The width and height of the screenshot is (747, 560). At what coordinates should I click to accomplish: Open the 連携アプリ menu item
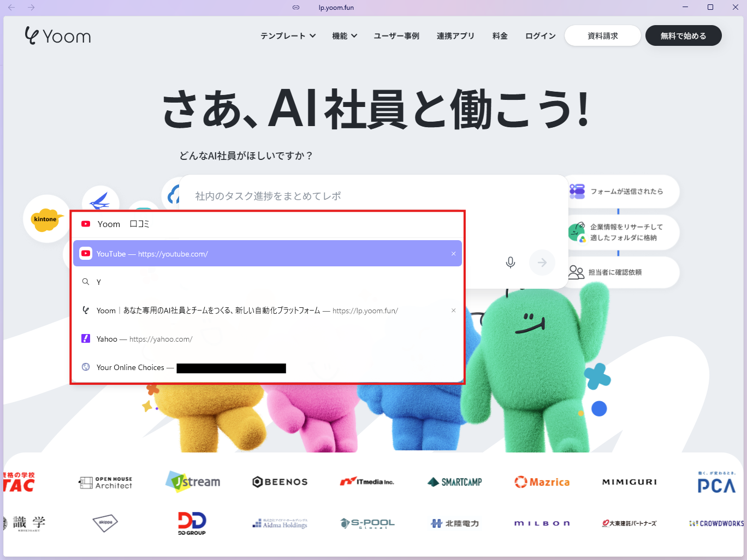455,36
